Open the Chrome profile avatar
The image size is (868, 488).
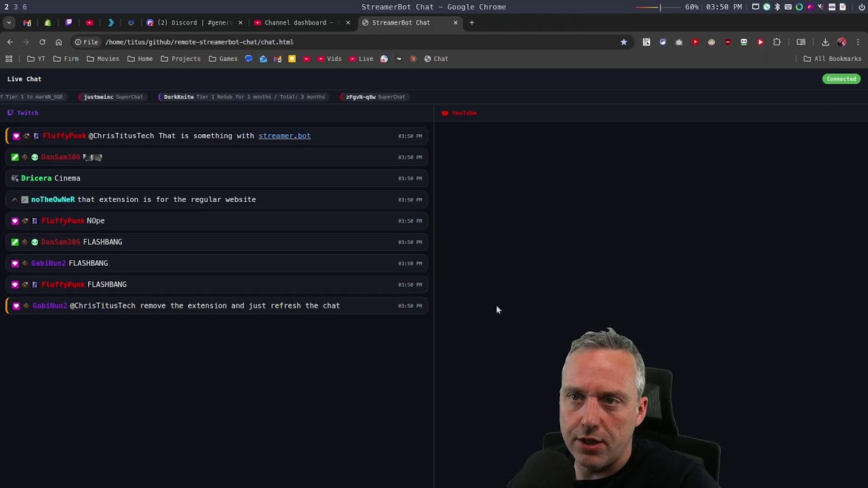[842, 42]
